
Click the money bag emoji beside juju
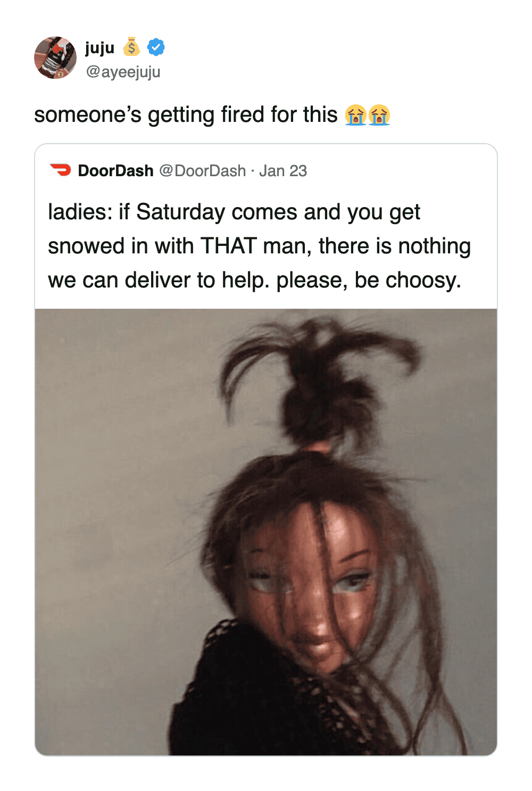[131, 47]
